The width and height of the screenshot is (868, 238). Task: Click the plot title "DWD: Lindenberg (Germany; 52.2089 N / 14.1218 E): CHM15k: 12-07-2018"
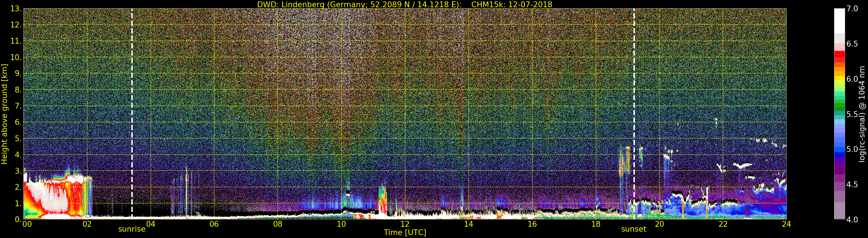pyautogui.click(x=405, y=4)
